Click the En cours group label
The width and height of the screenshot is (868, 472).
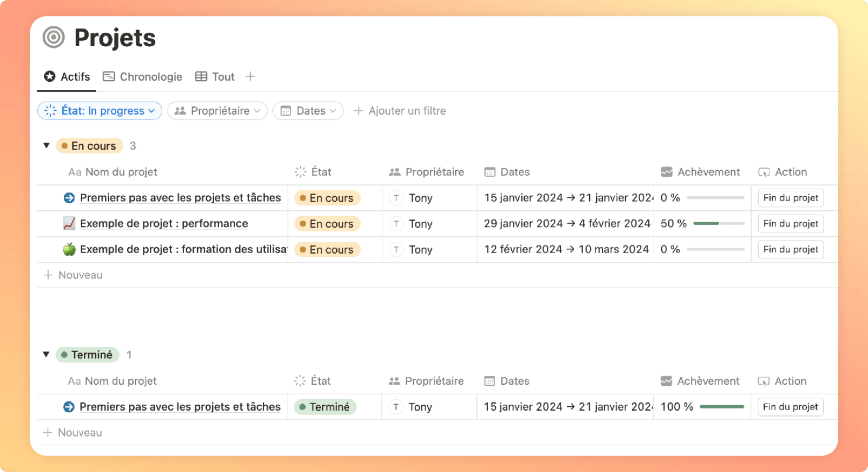point(89,146)
